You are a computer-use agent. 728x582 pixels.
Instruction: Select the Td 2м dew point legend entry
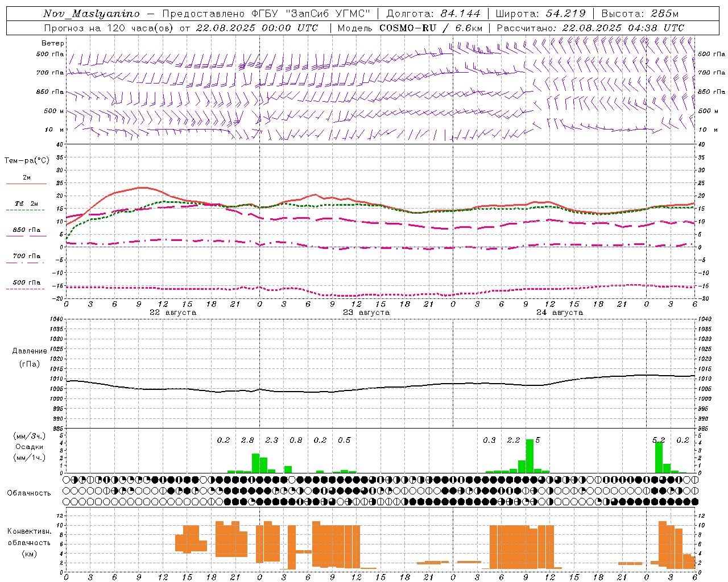(x=27, y=203)
